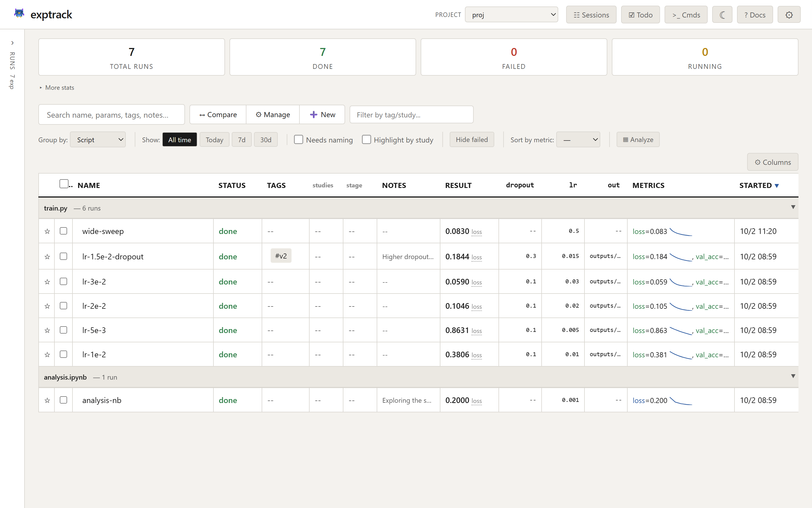Collapse the train.py group
Viewport: 812px width, 508px height.
click(793, 207)
